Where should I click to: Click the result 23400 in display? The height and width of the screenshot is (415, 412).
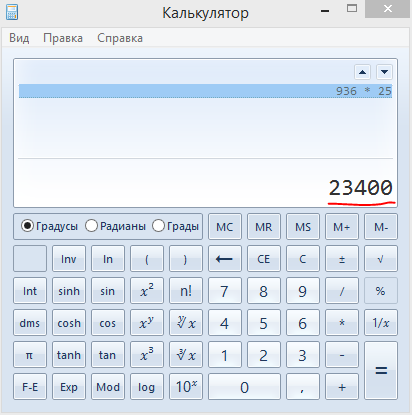click(360, 188)
